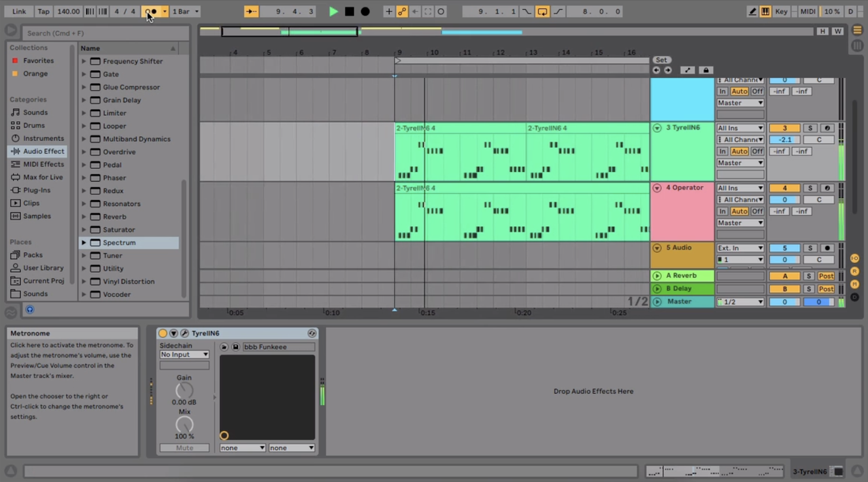868x482 pixels.
Task: Click the save preset icon beside bbb Funkeee
Action: [x=235, y=347]
